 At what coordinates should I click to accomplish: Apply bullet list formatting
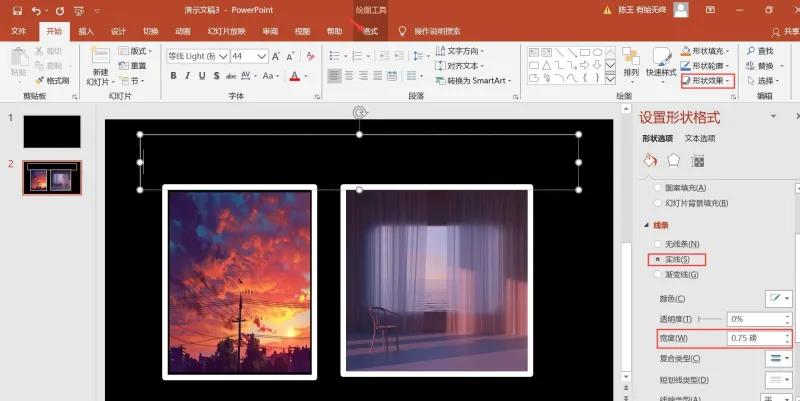(335, 56)
